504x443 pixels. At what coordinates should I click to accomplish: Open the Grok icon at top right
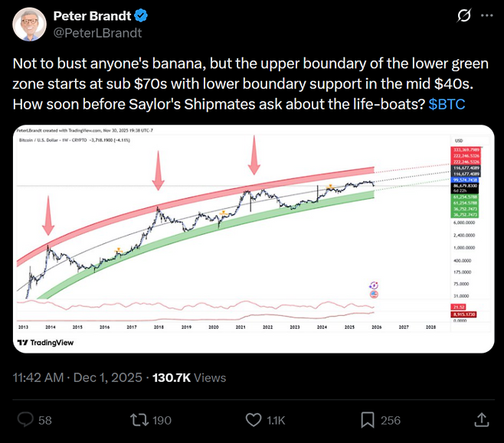point(463,16)
